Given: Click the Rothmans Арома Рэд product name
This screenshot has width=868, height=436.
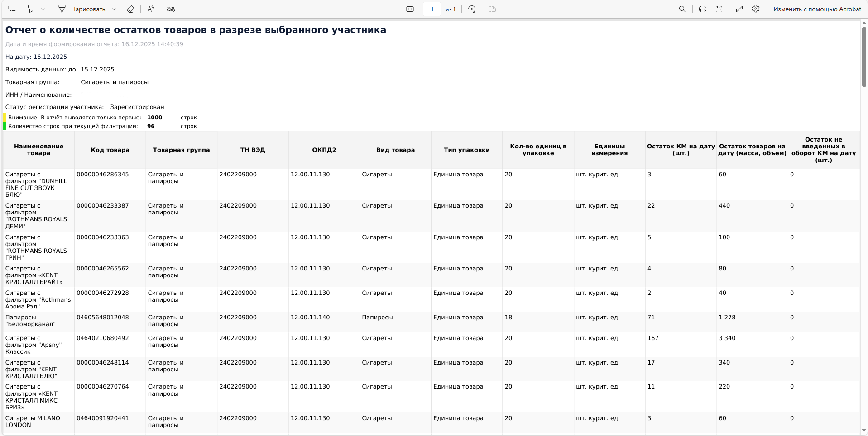Looking at the screenshot, I should point(38,299).
